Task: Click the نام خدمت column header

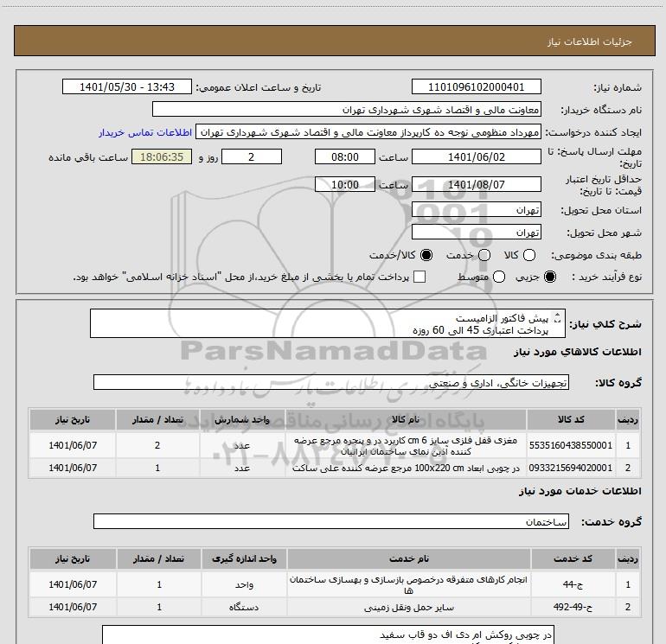Action: click(x=409, y=558)
